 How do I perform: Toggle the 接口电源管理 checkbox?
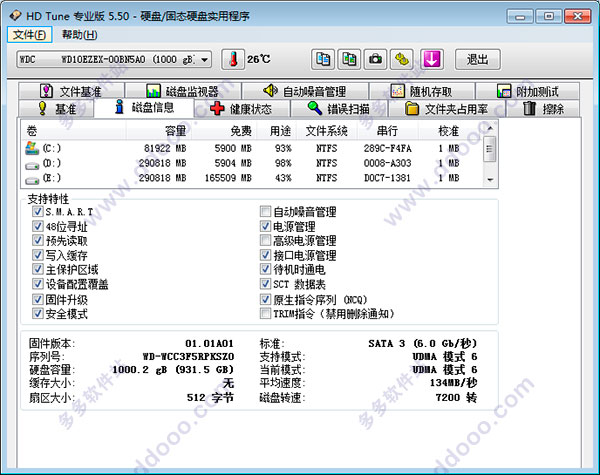click(265, 255)
